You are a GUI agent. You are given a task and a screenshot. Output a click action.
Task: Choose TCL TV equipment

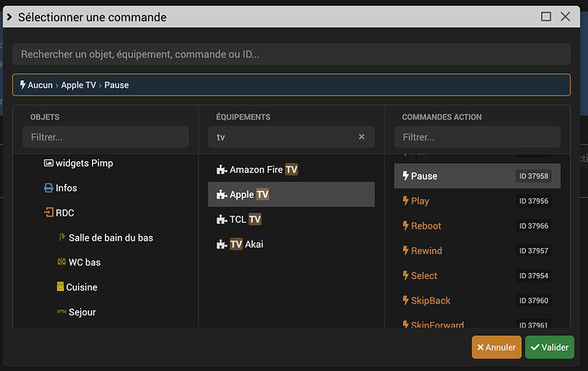[x=291, y=219]
